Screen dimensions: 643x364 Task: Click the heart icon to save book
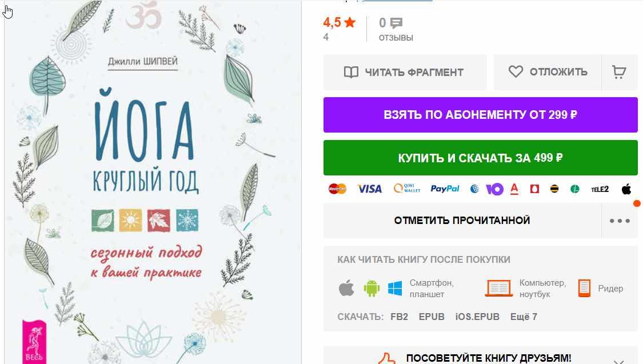click(516, 72)
